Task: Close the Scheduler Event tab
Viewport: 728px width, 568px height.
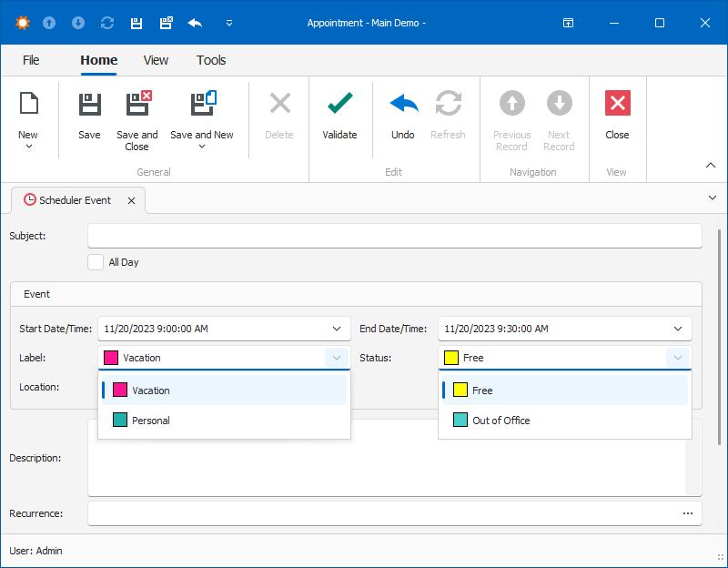Action: [x=131, y=200]
